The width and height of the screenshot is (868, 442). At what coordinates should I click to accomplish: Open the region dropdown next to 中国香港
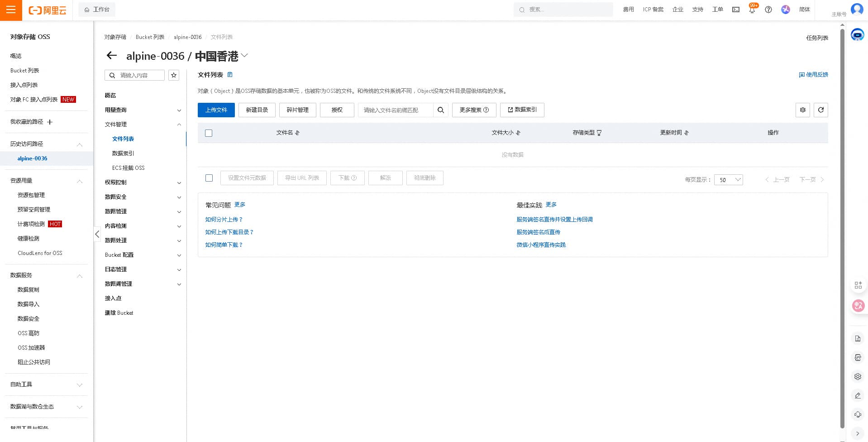(x=245, y=56)
